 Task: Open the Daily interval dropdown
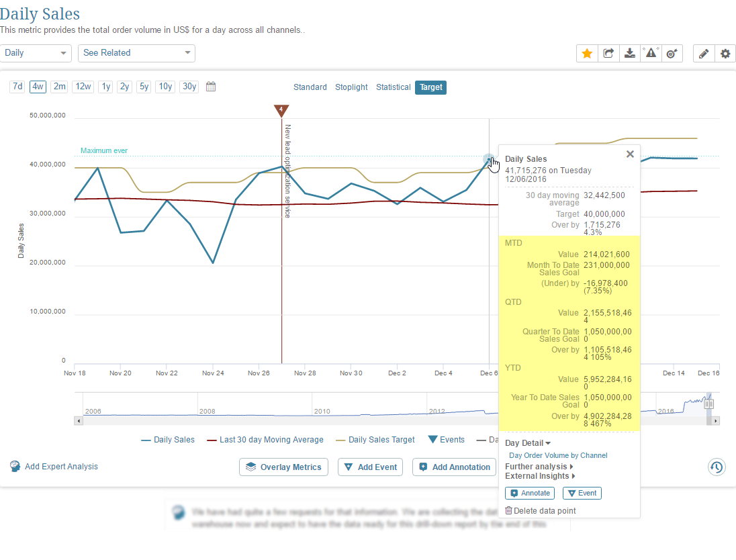click(x=37, y=53)
